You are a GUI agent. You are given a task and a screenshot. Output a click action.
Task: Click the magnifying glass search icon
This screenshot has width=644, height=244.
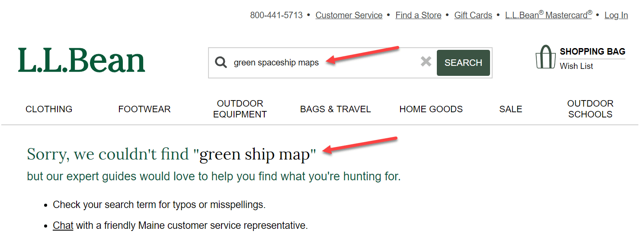[x=221, y=62]
